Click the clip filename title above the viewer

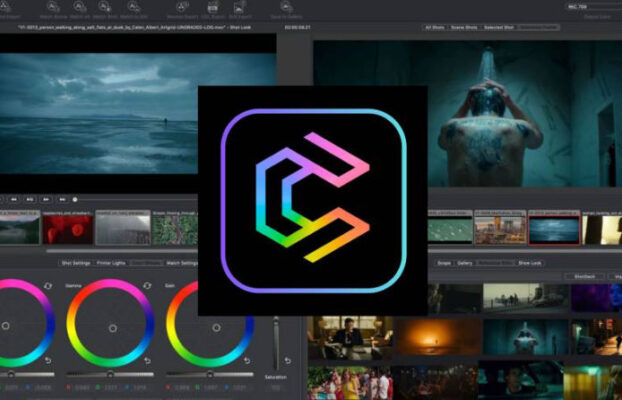134,27
